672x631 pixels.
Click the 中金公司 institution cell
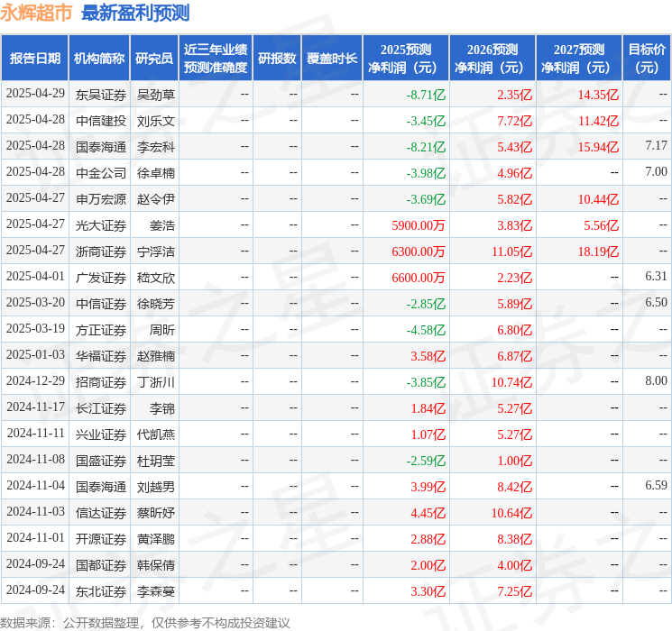point(101,173)
